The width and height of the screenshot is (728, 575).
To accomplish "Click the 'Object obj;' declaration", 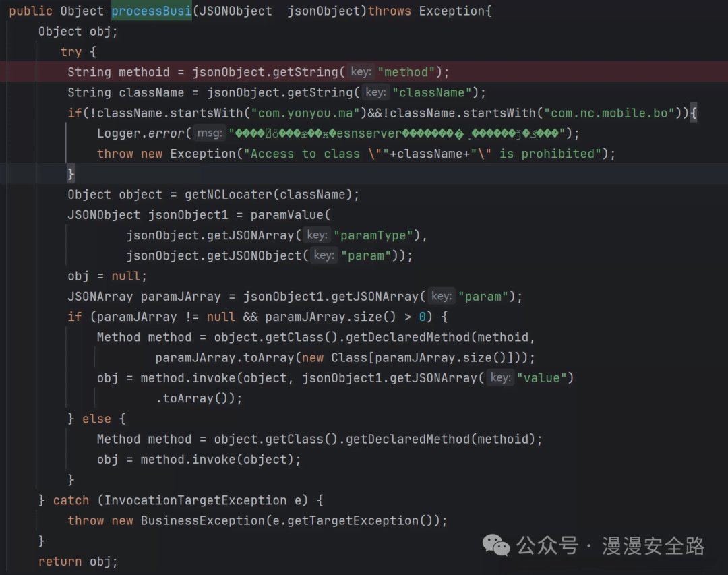I will 78,32.
